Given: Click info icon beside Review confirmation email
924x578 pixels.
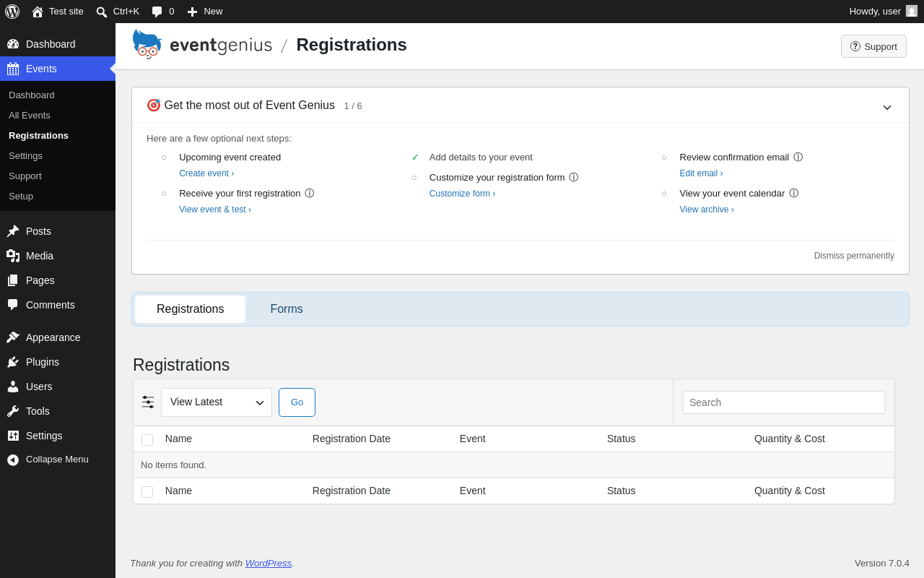Looking at the screenshot, I should [798, 158].
